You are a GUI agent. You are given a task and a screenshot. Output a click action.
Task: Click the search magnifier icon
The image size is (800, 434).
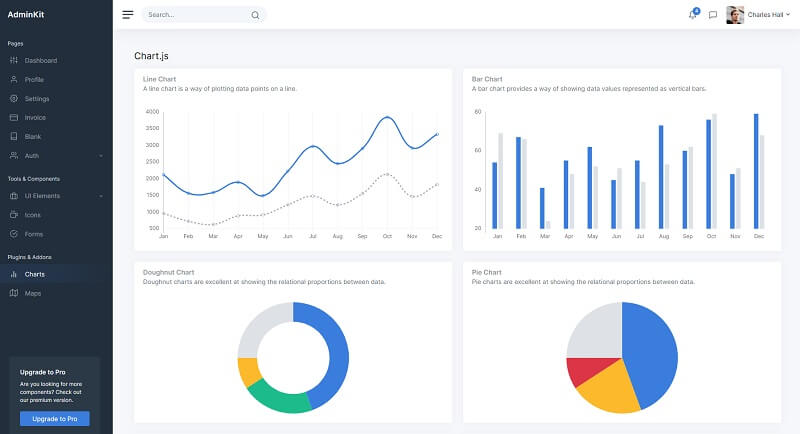255,15
